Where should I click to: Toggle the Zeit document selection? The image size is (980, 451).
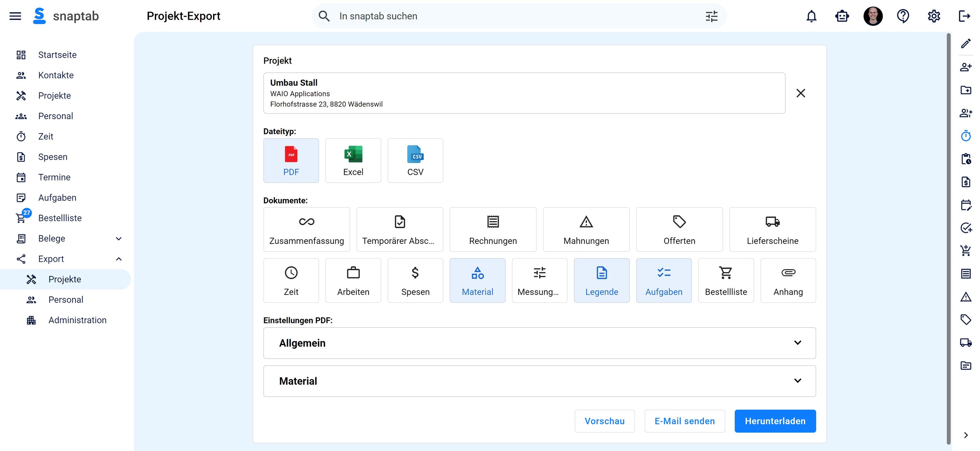[291, 281]
